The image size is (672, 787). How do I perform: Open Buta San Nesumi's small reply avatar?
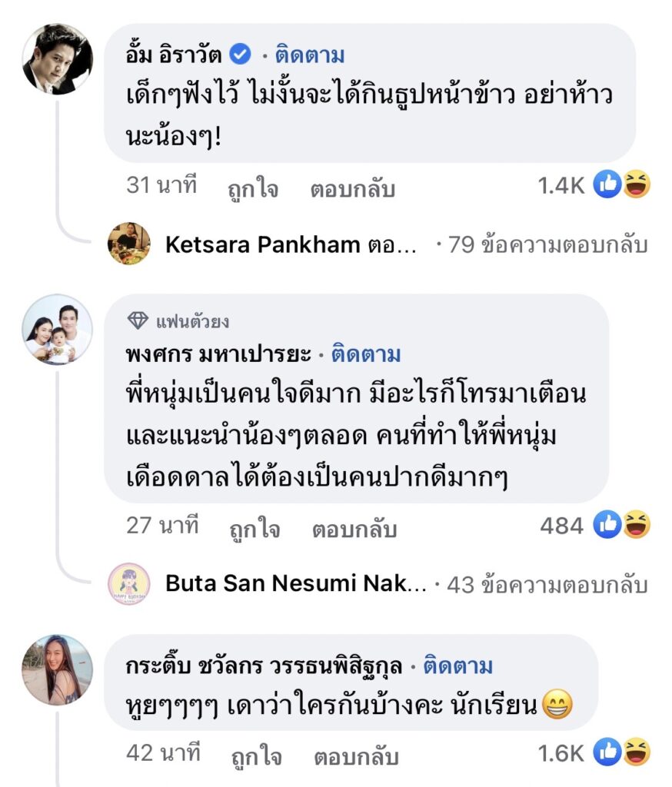pos(129,584)
